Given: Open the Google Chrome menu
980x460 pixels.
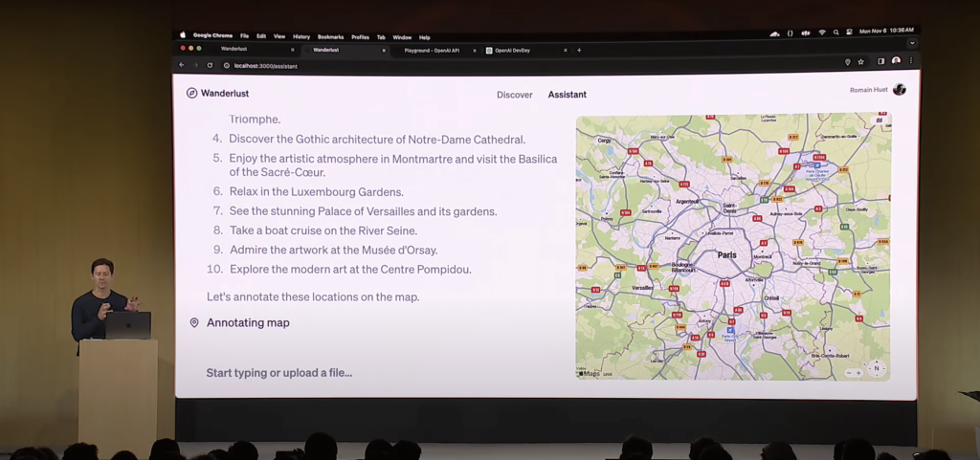Looking at the screenshot, I should click(x=212, y=36).
